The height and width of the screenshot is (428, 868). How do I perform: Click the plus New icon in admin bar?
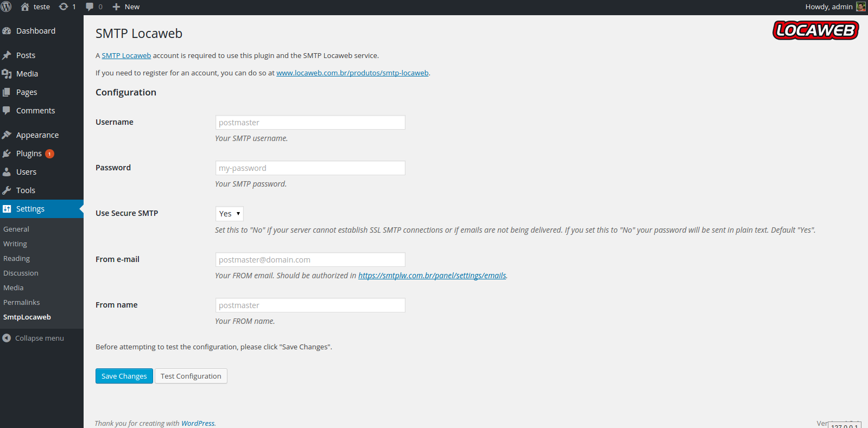pyautogui.click(x=116, y=7)
